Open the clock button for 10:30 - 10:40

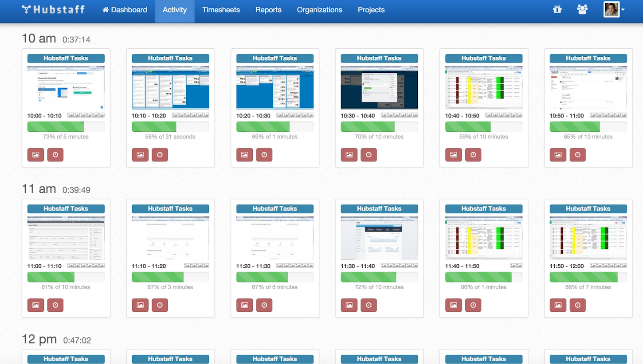369,155
